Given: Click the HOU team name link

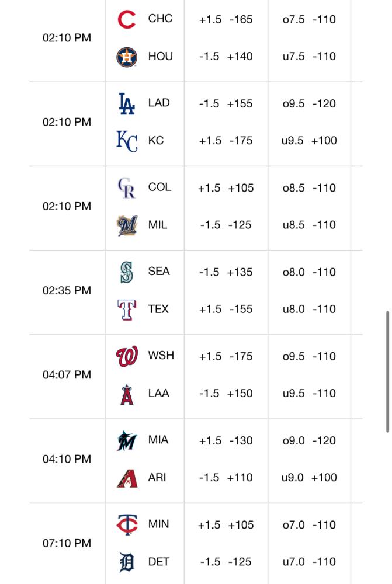Looking at the screenshot, I should pyautogui.click(x=161, y=57).
